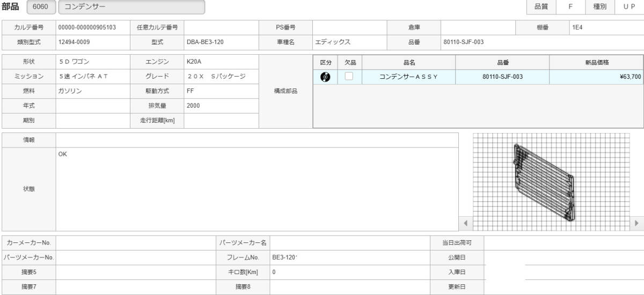644x295 pixels.
Task: Click the 品名 column header
Action: [409, 63]
